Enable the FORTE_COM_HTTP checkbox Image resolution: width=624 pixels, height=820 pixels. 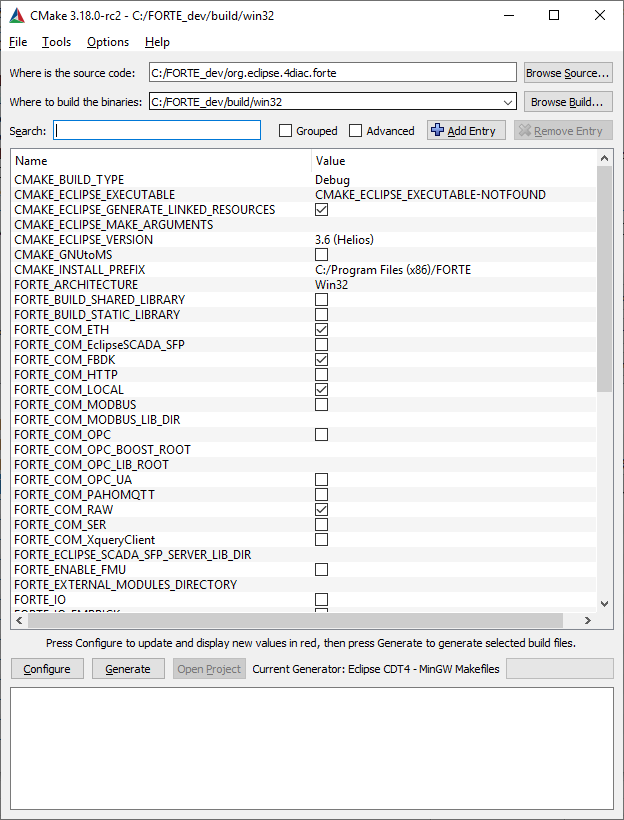click(x=322, y=375)
